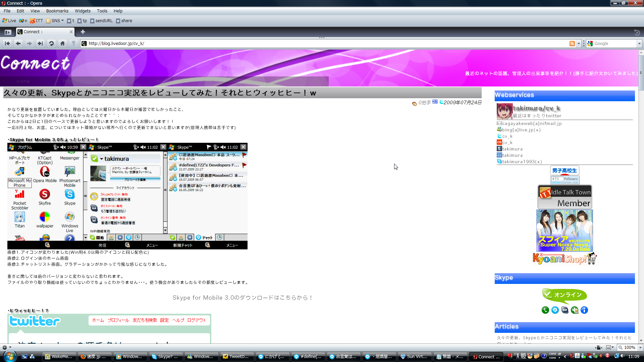Click the Skype profile info icon

[584, 310]
